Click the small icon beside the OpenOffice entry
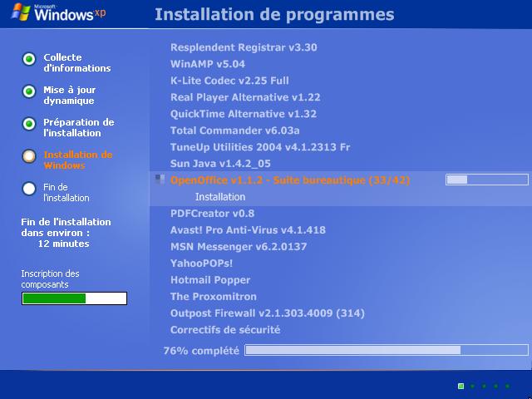The image size is (532, 399). pos(160,180)
